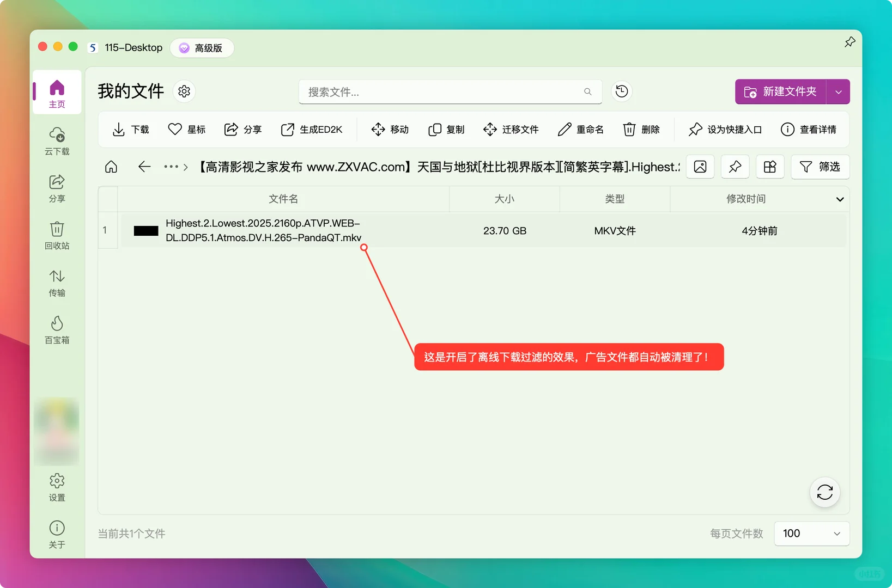Open the 高级版 membership badge
The width and height of the screenshot is (892, 588).
(x=202, y=47)
